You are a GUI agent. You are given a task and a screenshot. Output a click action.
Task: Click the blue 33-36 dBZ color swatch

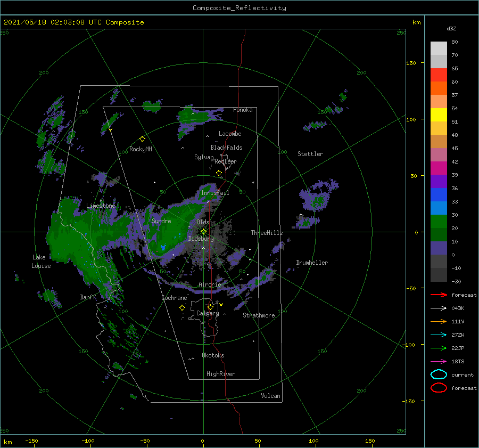439,195
